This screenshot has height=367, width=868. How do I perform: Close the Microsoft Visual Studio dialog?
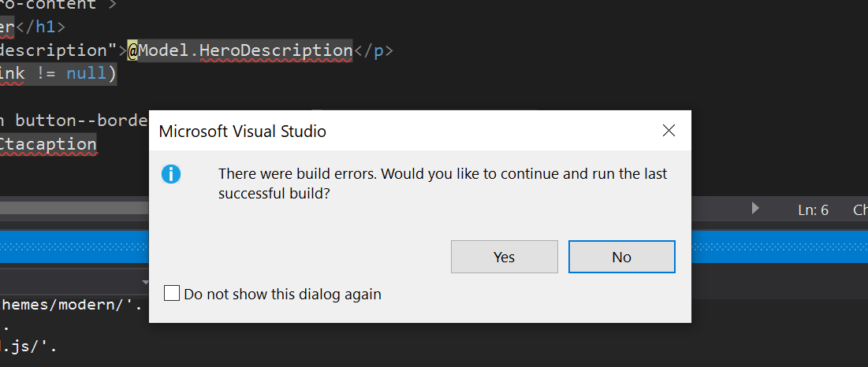click(x=669, y=131)
